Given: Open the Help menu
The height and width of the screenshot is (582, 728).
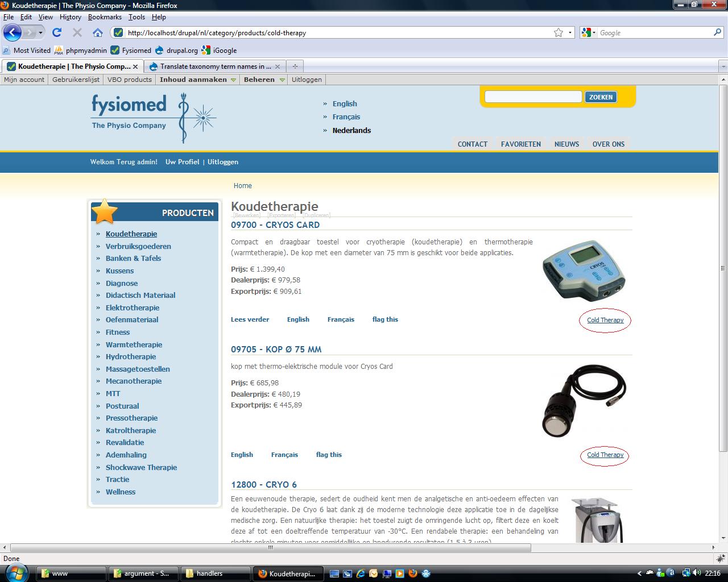Looking at the screenshot, I should (x=159, y=17).
